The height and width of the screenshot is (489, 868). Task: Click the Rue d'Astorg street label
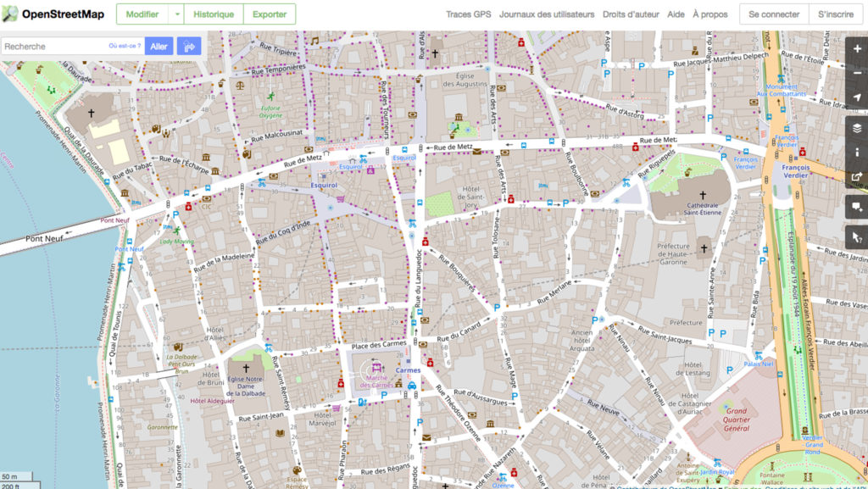(625, 111)
